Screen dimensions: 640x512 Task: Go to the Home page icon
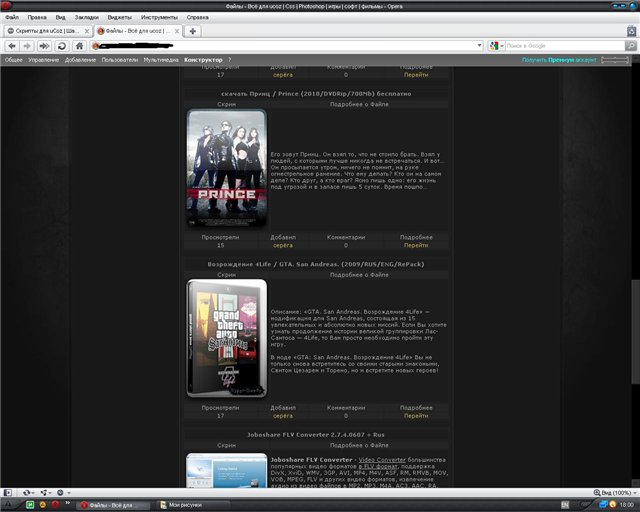coord(78,46)
